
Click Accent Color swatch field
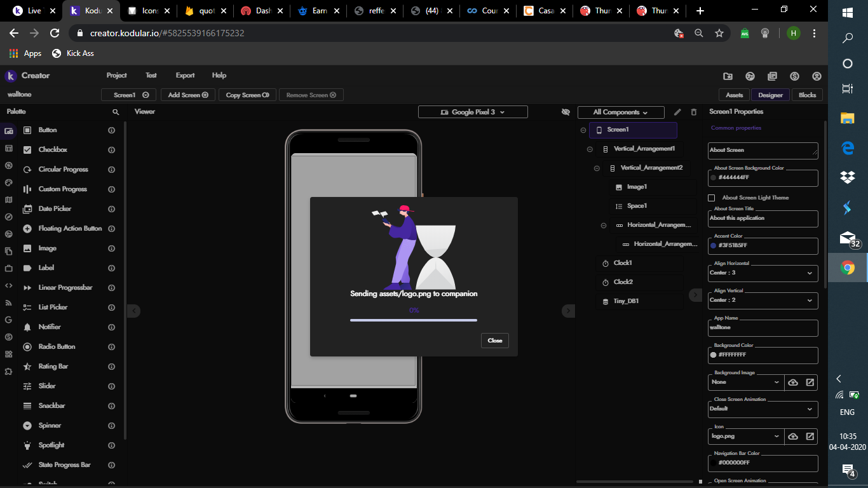tap(763, 246)
